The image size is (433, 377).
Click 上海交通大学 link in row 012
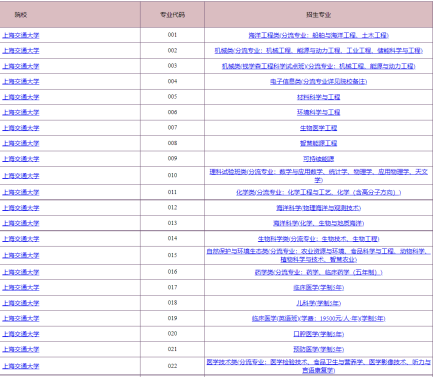[21, 208]
